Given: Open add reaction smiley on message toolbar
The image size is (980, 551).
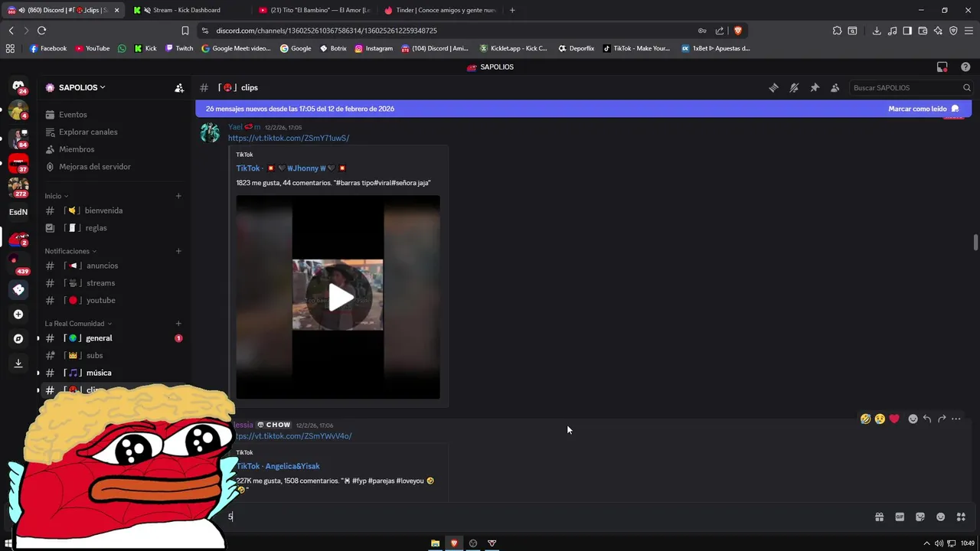Looking at the screenshot, I should pyautogui.click(x=913, y=419).
